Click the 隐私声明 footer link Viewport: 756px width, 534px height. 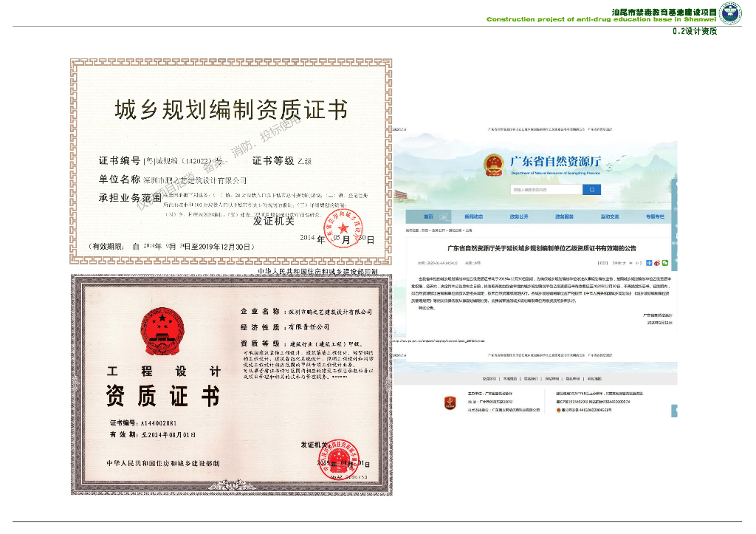(x=573, y=379)
